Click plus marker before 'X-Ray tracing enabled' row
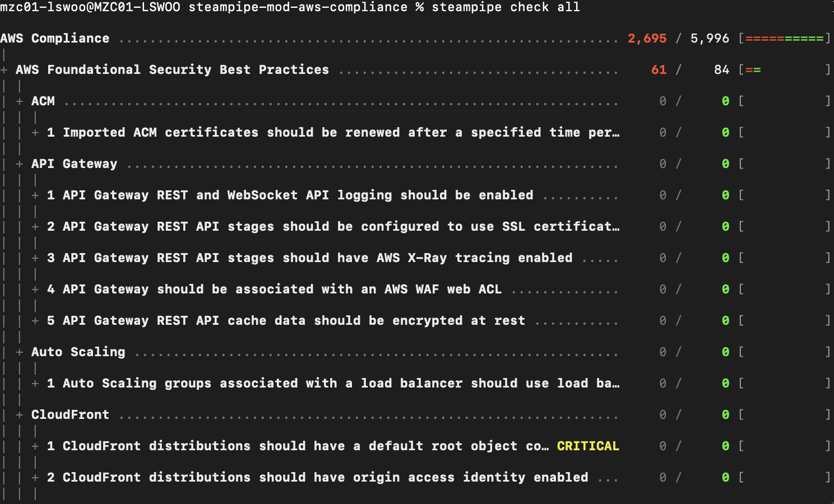Image resolution: width=834 pixels, height=504 pixels. [x=35, y=258]
